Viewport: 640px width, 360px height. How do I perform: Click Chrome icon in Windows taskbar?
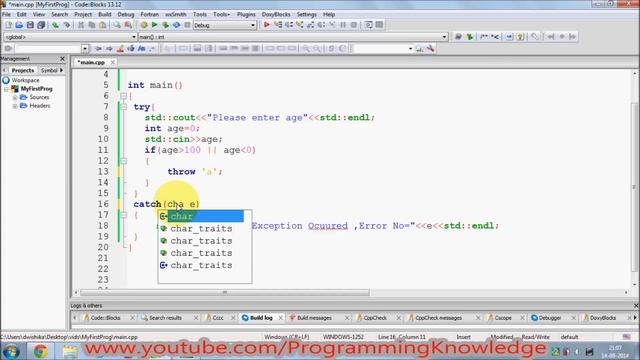tap(40, 351)
